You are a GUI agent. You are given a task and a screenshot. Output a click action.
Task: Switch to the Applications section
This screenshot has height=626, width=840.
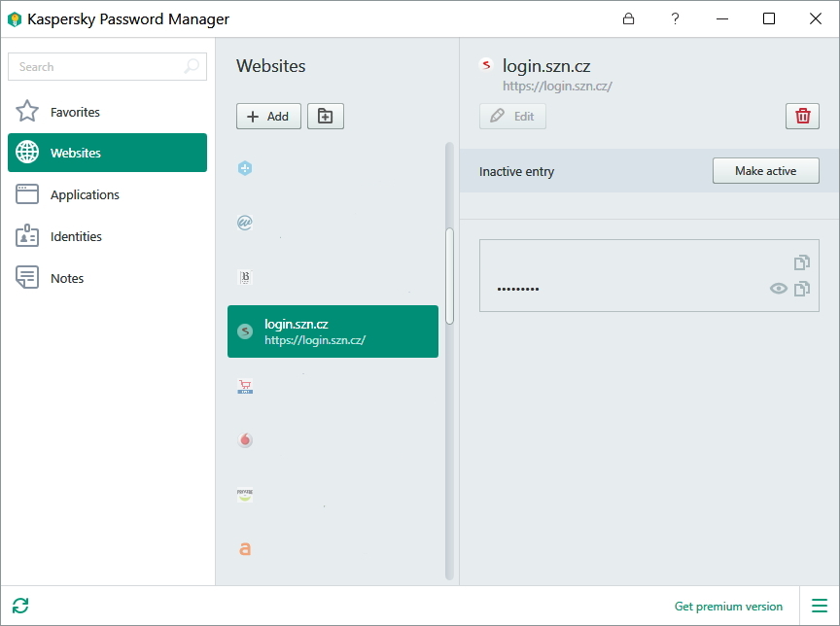(107, 194)
